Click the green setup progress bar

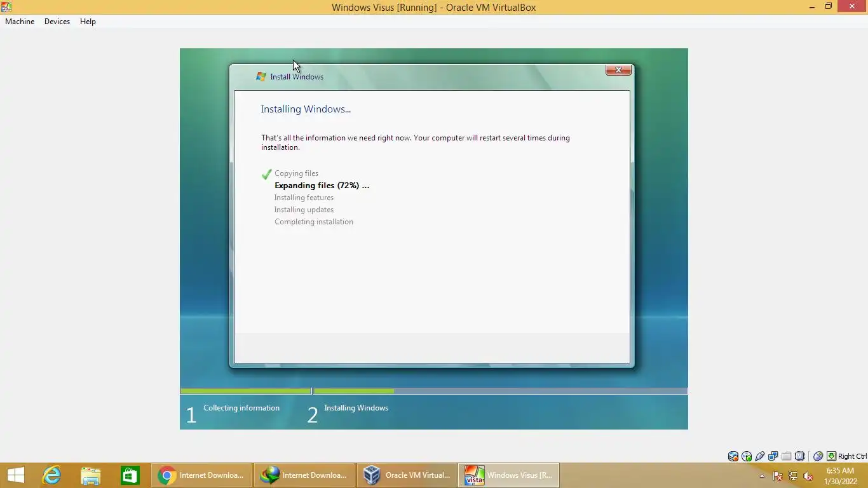coord(434,391)
